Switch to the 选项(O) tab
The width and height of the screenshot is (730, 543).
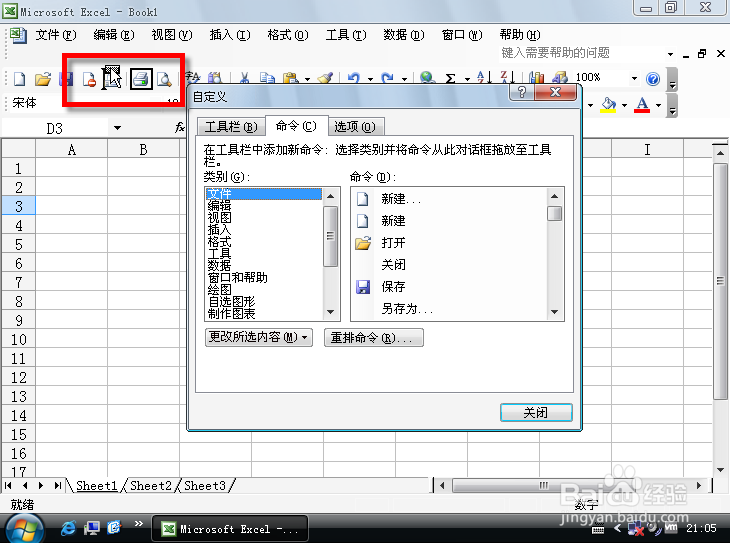[355, 127]
